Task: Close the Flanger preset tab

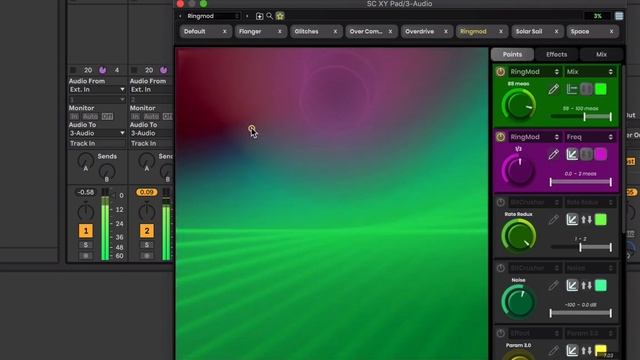Action: pyautogui.click(x=280, y=31)
